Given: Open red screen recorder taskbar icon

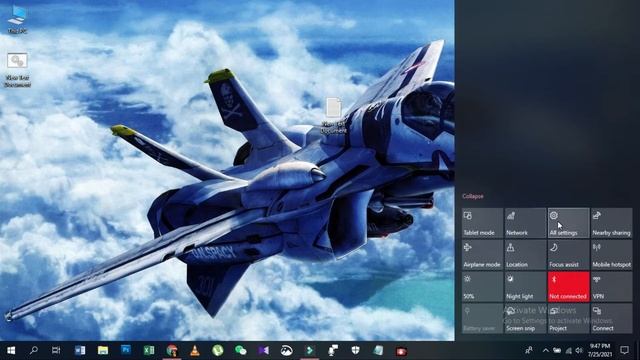Looking at the screenshot, I should 402,350.
